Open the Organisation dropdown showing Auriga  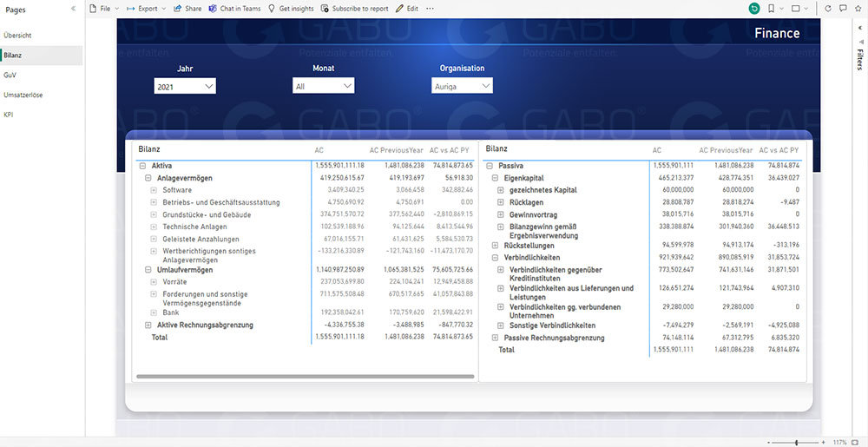coord(462,86)
